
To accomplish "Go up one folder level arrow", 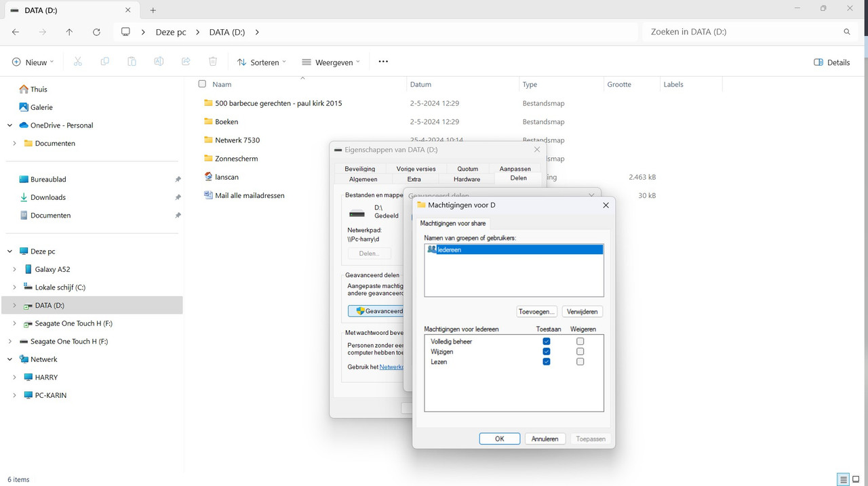I will point(69,32).
